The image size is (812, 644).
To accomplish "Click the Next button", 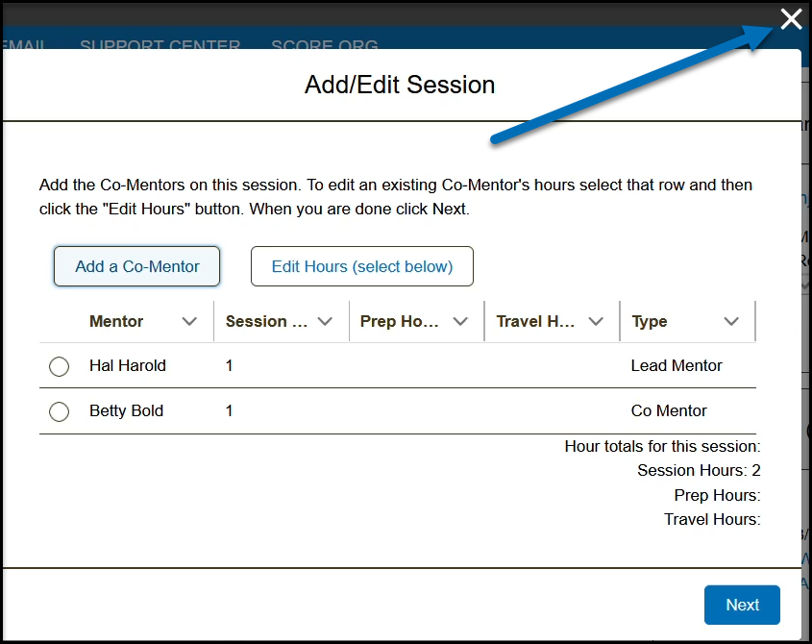I will 742,605.
